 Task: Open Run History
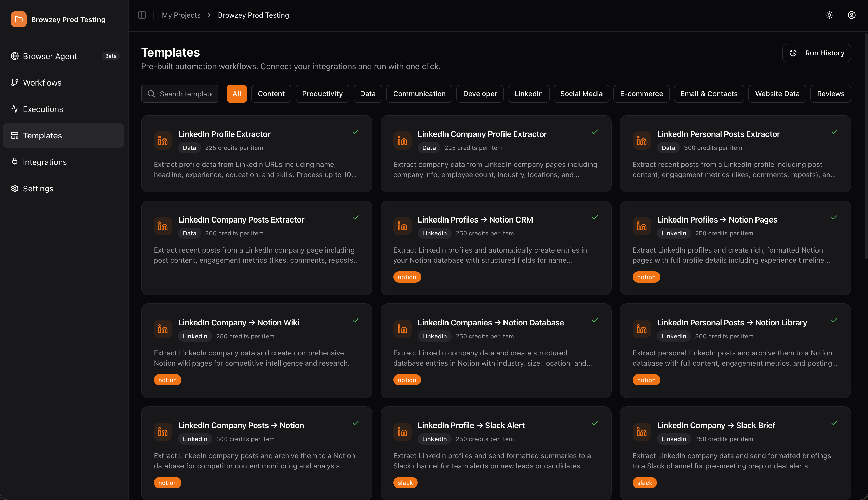[x=817, y=53]
